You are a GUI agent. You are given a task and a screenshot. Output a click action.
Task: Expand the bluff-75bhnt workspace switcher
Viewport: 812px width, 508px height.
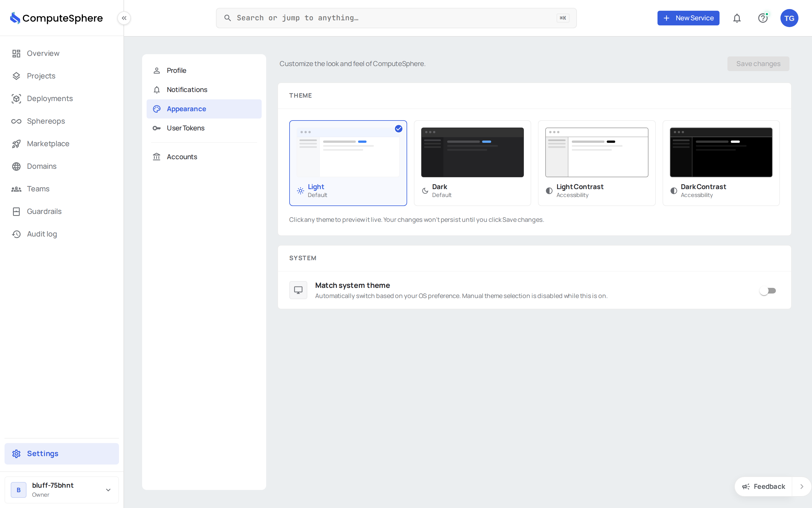62,490
